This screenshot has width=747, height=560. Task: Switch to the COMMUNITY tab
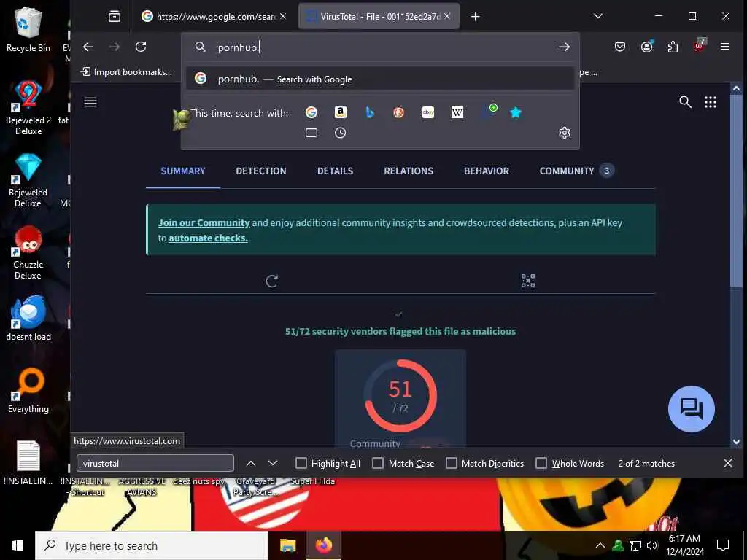[x=576, y=171]
